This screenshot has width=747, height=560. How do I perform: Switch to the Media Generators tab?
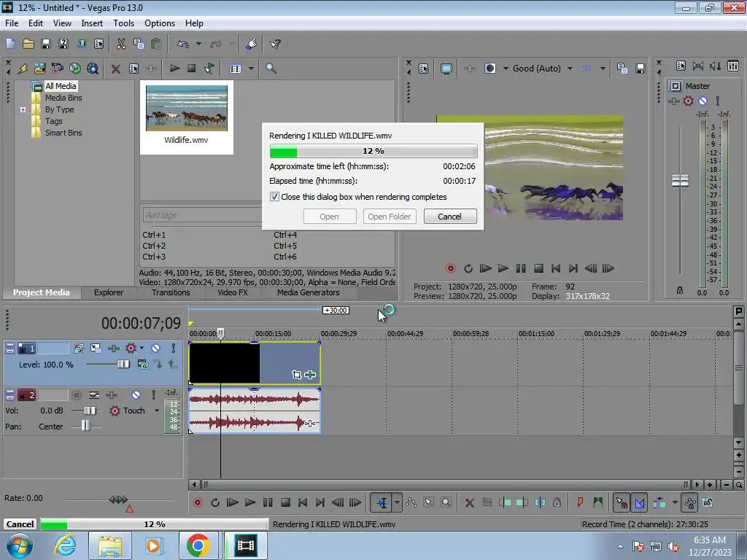[309, 292]
